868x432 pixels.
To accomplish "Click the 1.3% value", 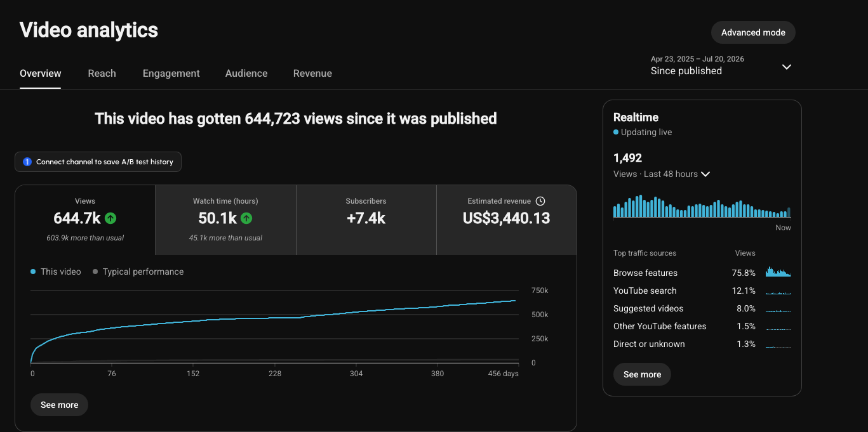I will (x=746, y=344).
